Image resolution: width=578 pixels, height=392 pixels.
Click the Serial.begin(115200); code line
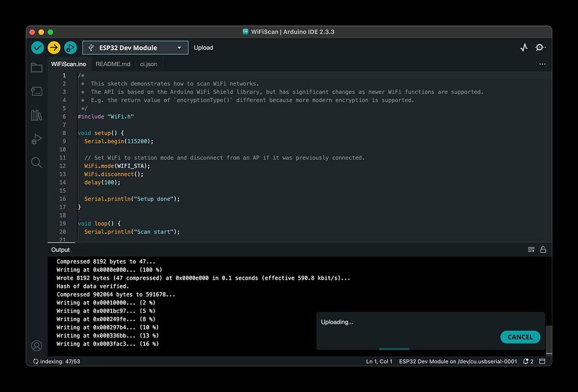(118, 141)
